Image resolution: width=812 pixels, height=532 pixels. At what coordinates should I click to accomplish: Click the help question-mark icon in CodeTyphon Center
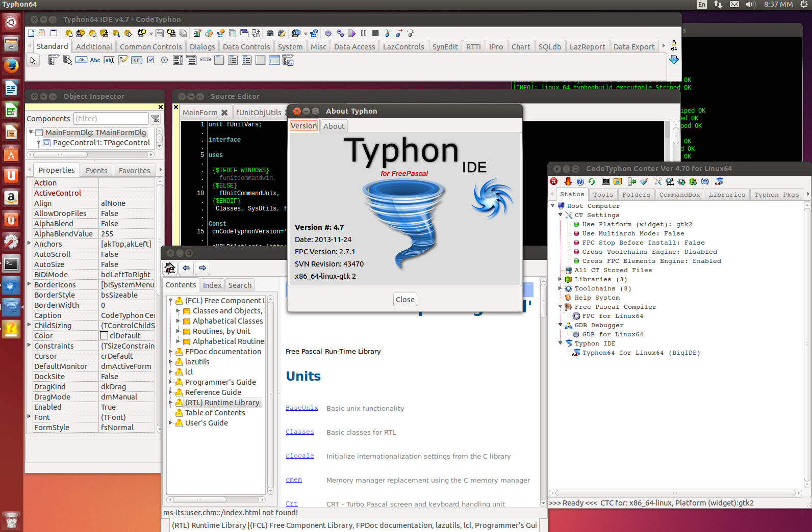580,181
